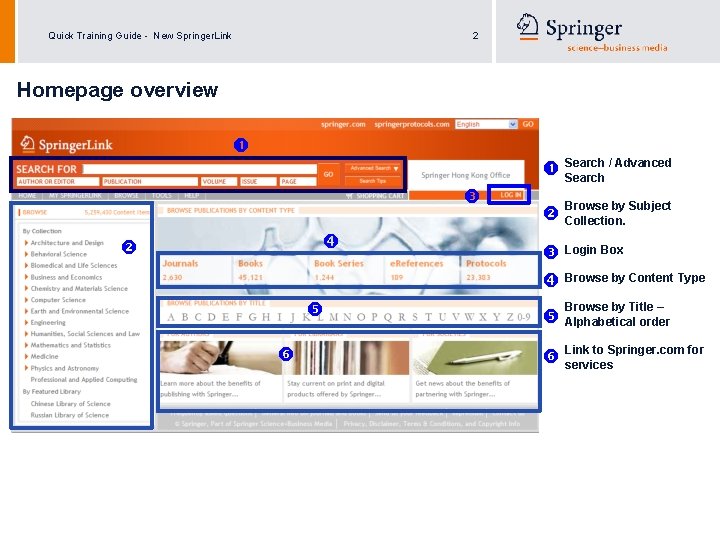The width and height of the screenshot is (720, 540).
Task: Open Russian Library of Science
Action: (x=70, y=415)
